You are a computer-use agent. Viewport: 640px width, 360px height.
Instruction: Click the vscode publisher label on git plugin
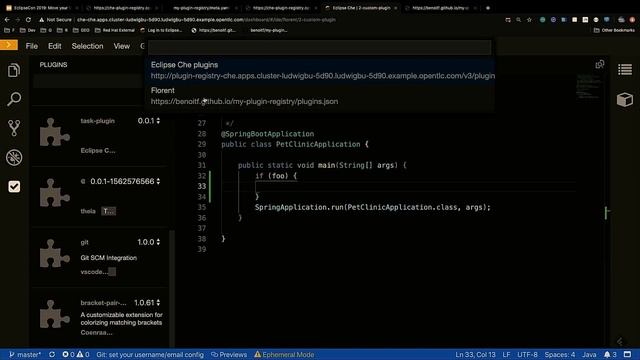click(x=94, y=272)
